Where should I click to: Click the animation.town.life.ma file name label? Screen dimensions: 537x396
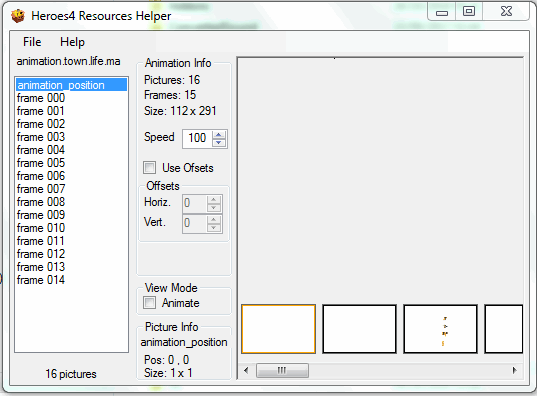click(68, 61)
